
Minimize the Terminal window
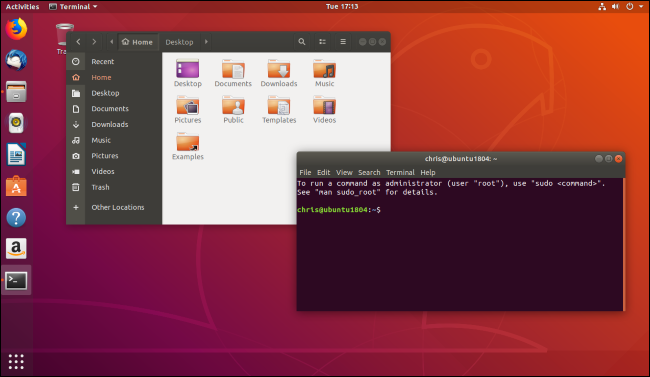(599, 158)
